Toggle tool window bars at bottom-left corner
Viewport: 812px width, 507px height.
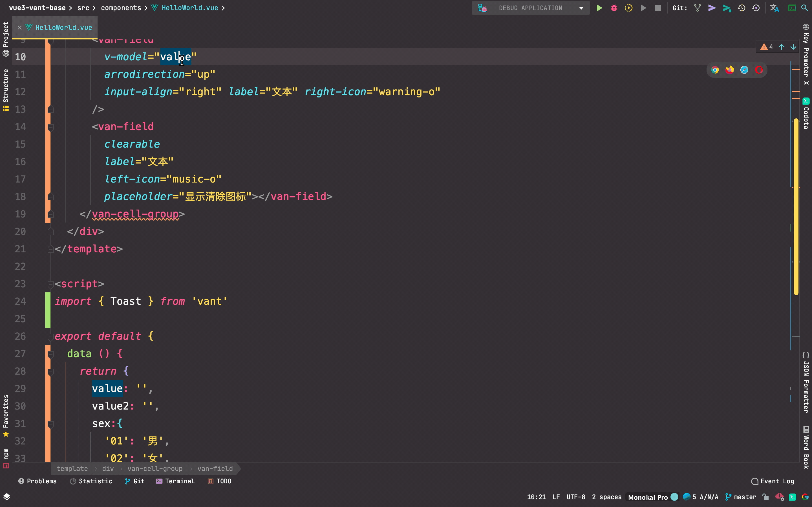tap(7, 497)
